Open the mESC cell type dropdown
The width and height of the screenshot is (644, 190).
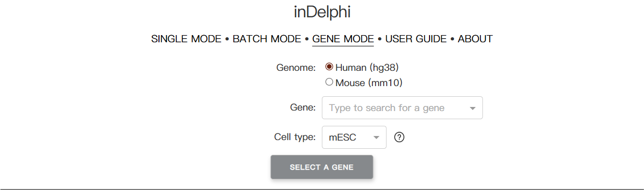coord(354,138)
